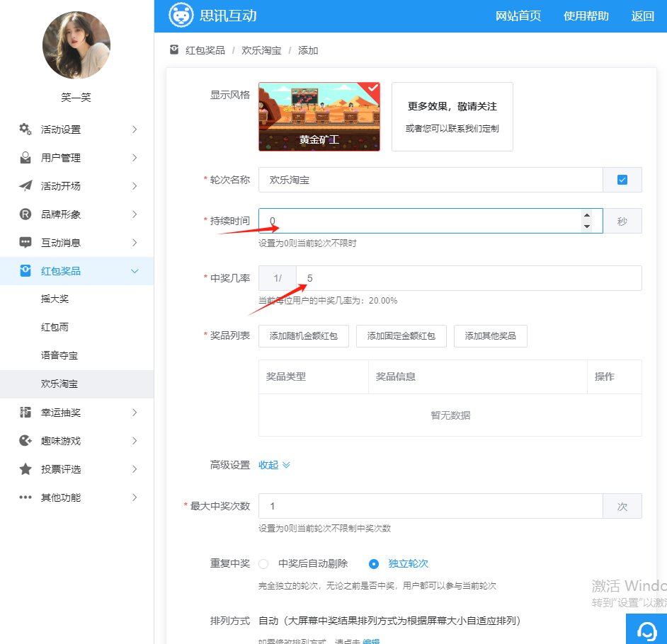Click the 笑一笑 username text
This screenshot has height=644, width=667.
[76, 98]
